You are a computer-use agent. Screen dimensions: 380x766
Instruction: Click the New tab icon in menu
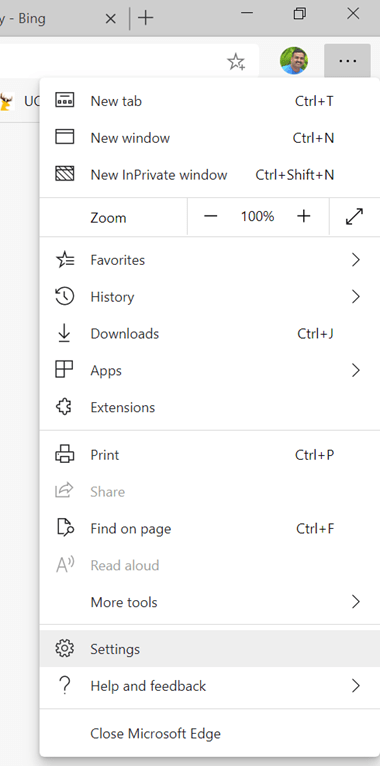[64, 101]
